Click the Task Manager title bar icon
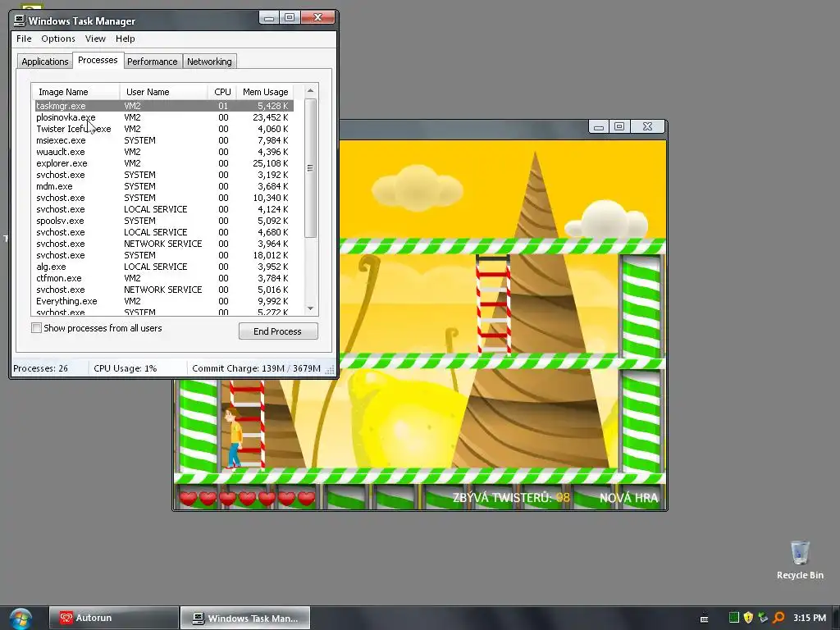This screenshot has width=840, height=630. coord(20,21)
